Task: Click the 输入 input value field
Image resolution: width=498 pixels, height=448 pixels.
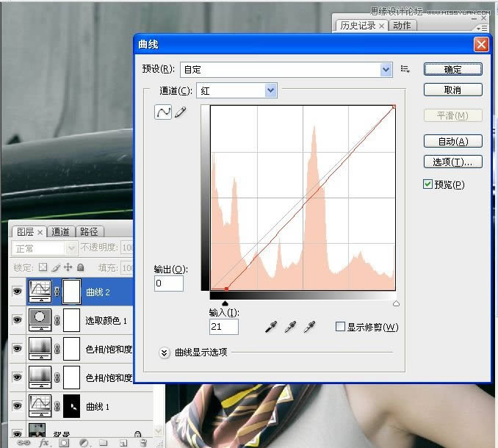Action: (223, 327)
